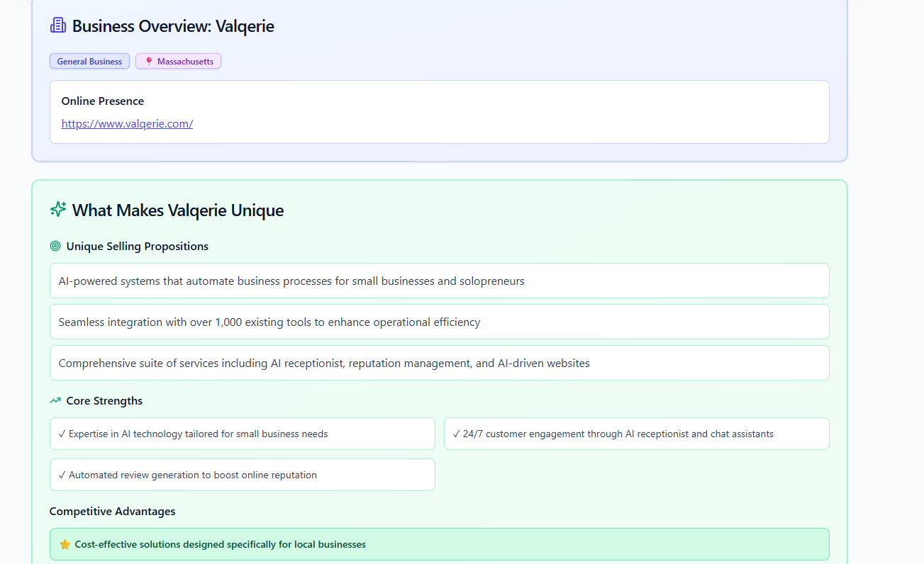
Task: Select the seamless integration proposition card
Action: click(x=439, y=322)
